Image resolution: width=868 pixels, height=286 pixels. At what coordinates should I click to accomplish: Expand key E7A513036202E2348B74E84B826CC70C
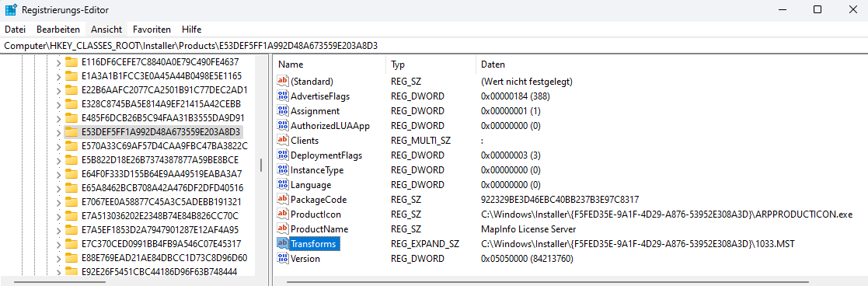pyautogui.click(x=58, y=216)
